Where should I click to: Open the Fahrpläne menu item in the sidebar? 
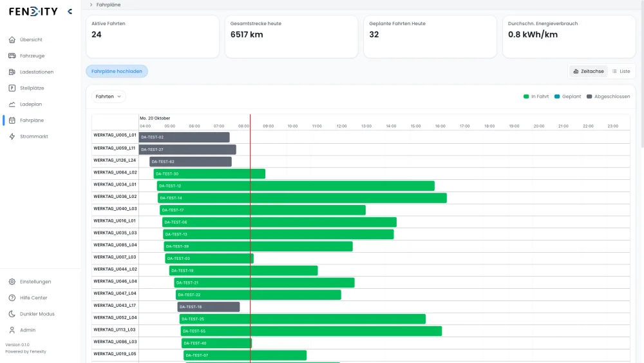[x=32, y=121]
